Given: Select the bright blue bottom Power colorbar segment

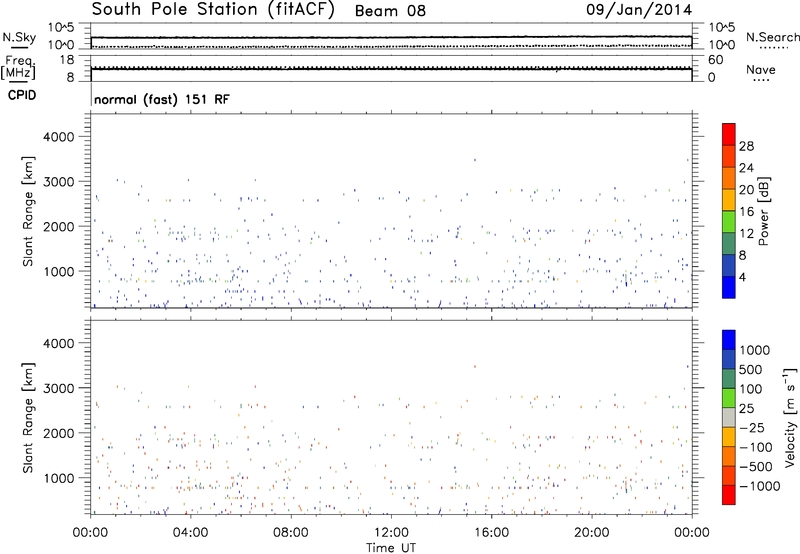Looking at the screenshot, I should 729,287.
